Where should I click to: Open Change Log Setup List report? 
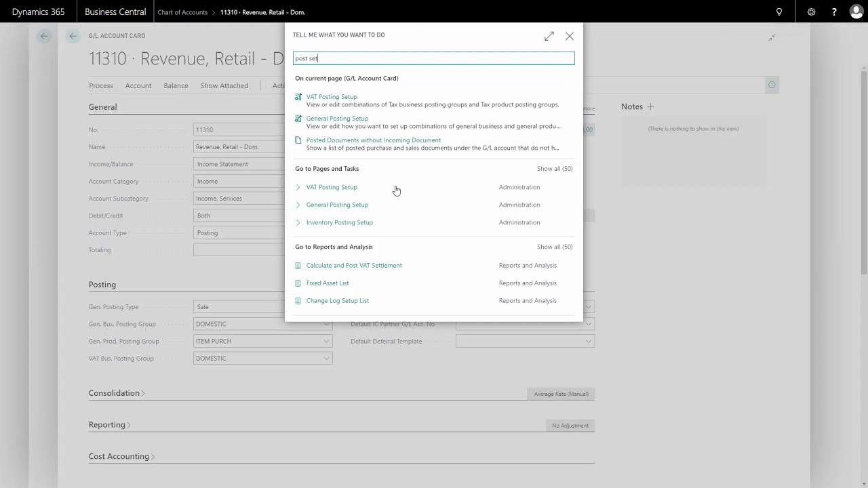338,301
